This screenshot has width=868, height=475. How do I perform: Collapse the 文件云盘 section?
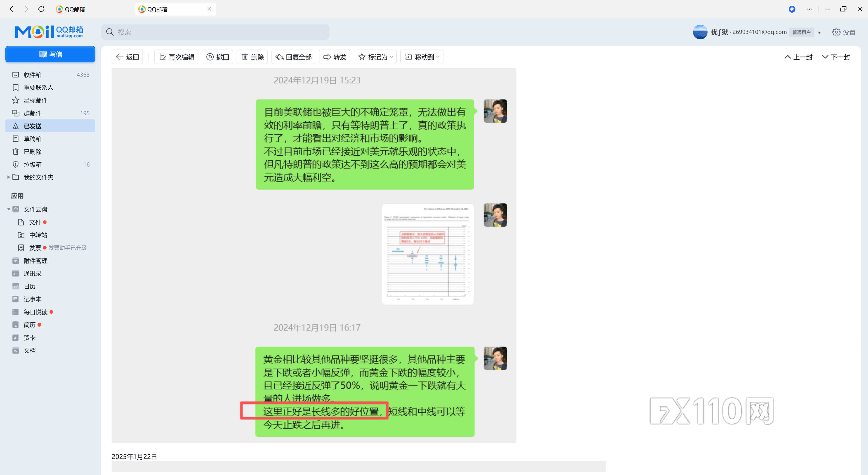click(x=8, y=209)
